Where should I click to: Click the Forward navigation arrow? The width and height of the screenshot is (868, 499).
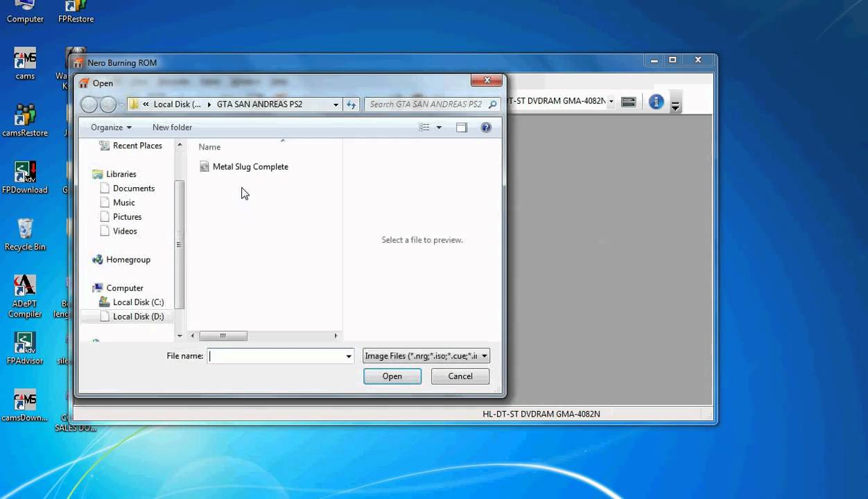tap(108, 105)
